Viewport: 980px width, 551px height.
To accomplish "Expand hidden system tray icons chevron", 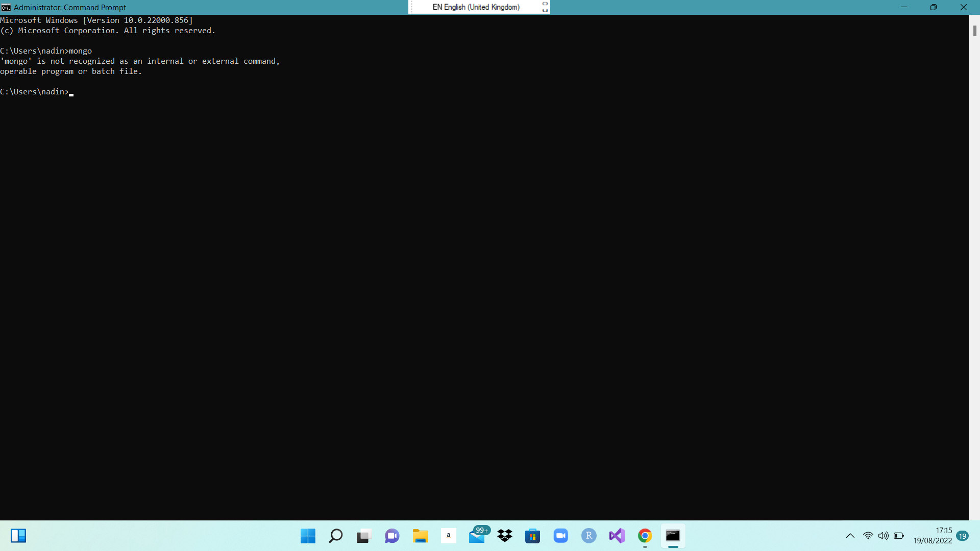I will (850, 536).
